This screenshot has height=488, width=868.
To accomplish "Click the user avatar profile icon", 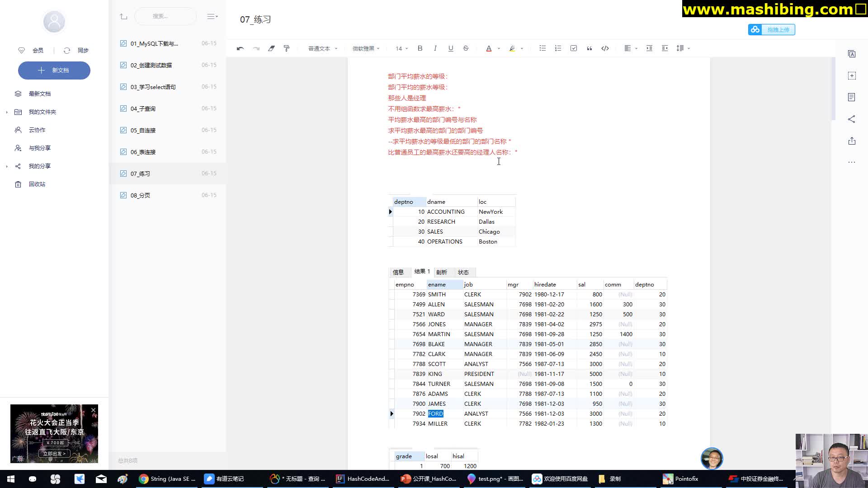I will coord(54,21).
